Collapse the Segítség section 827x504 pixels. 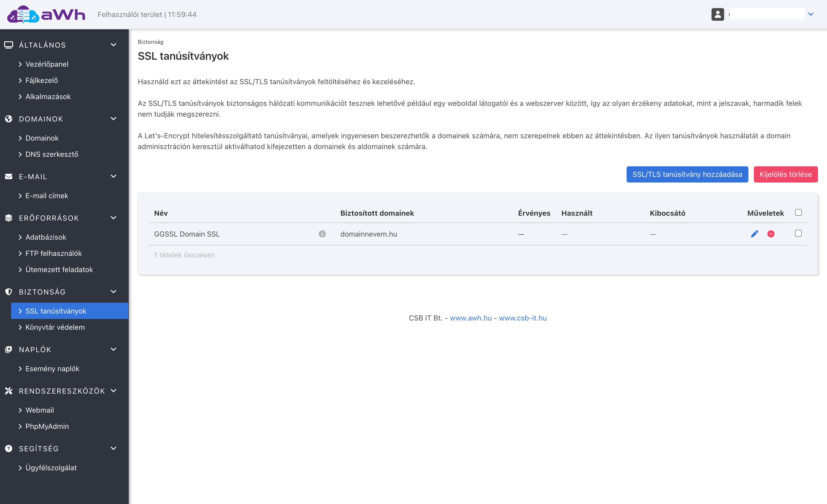(x=113, y=448)
